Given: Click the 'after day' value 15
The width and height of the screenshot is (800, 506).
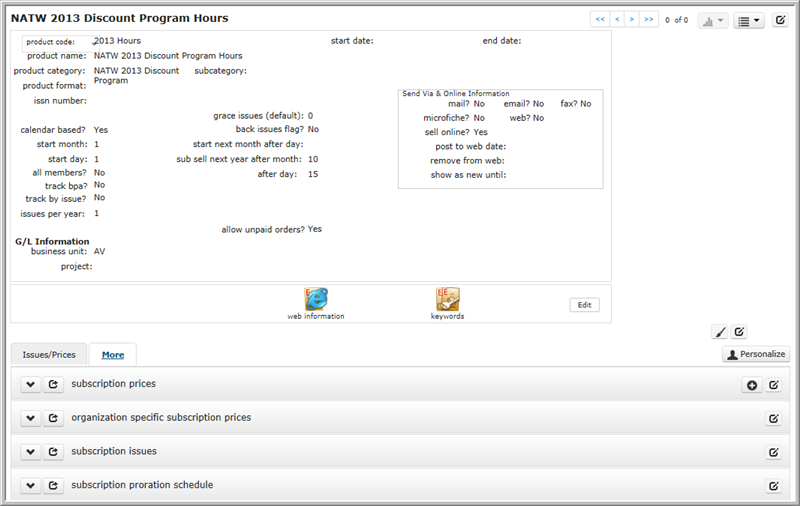Looking at the screenshot, I should [313, 174].
